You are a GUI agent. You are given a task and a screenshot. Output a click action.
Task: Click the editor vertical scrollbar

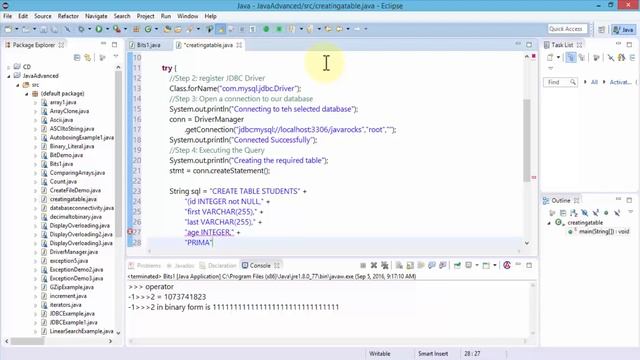[527, 139]
